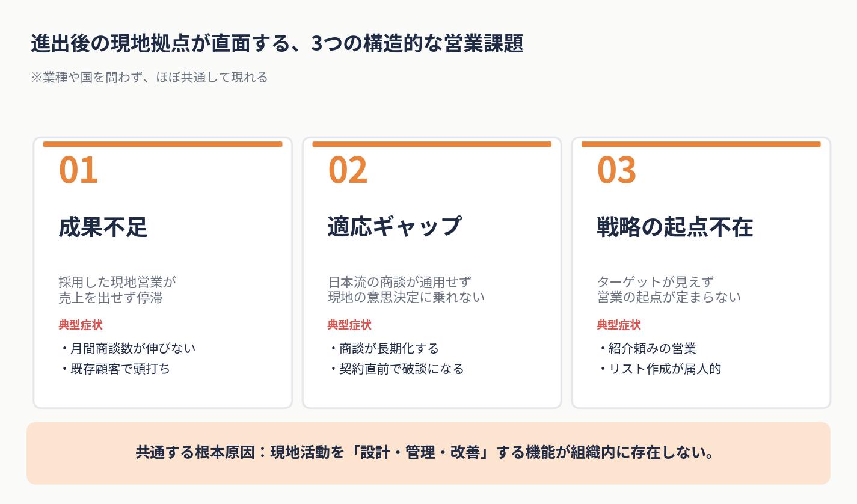Click the orange number 01
This screenshot has height=504, width=857.
(x=78, y=170)
